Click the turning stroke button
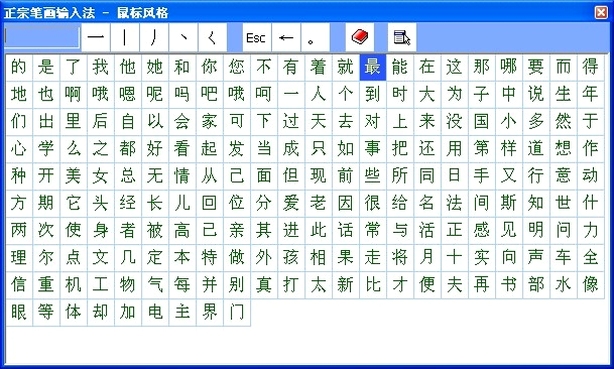Image resolution: width=614 pixels, height=369 pixels. (213, 38)
